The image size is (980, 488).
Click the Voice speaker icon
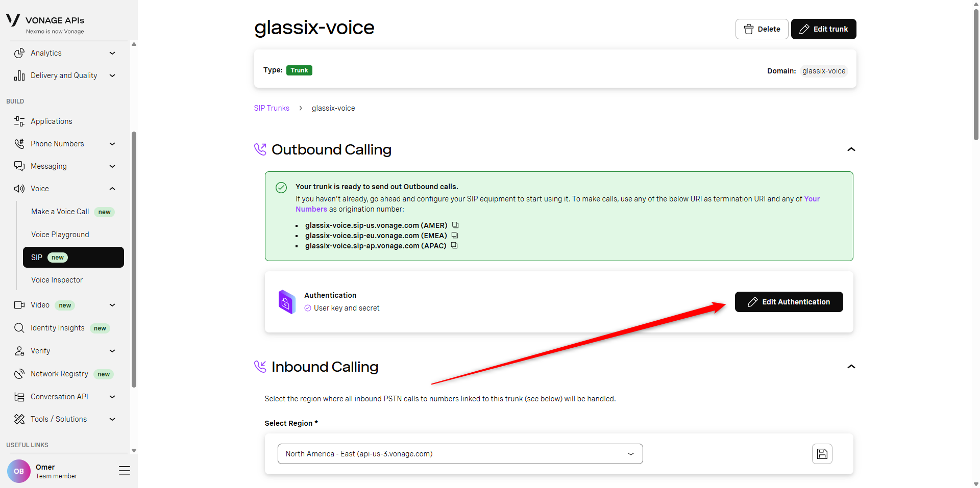(x=19, y=189)
